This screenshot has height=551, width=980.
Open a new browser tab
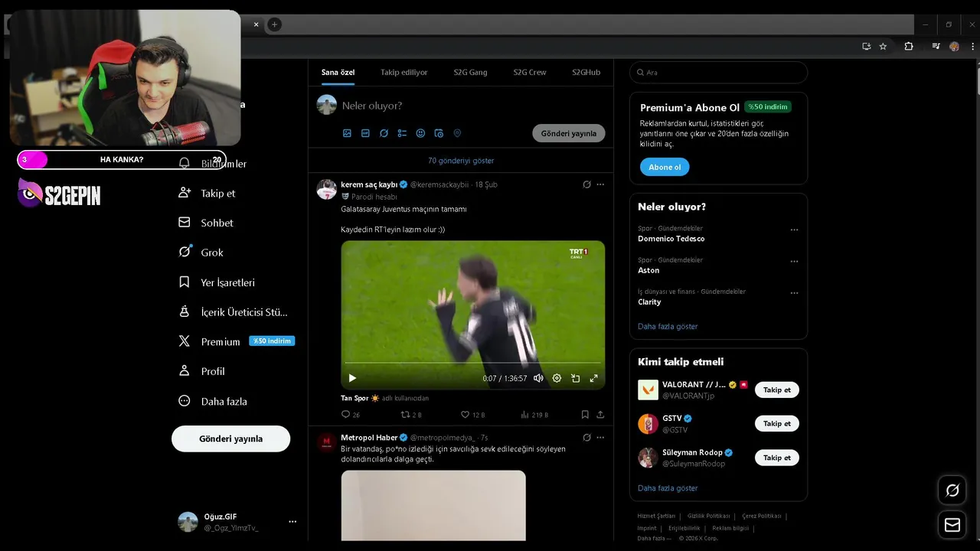(x=274, y=24)
